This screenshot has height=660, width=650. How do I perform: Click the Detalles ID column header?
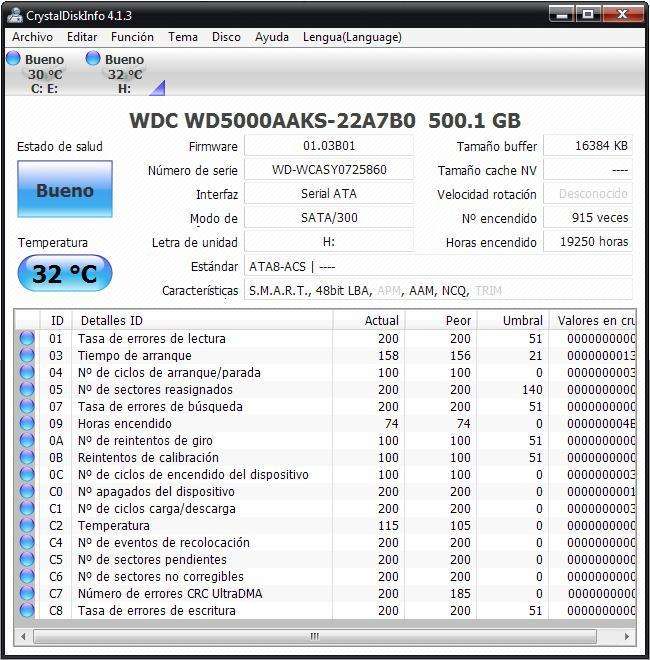202,320
